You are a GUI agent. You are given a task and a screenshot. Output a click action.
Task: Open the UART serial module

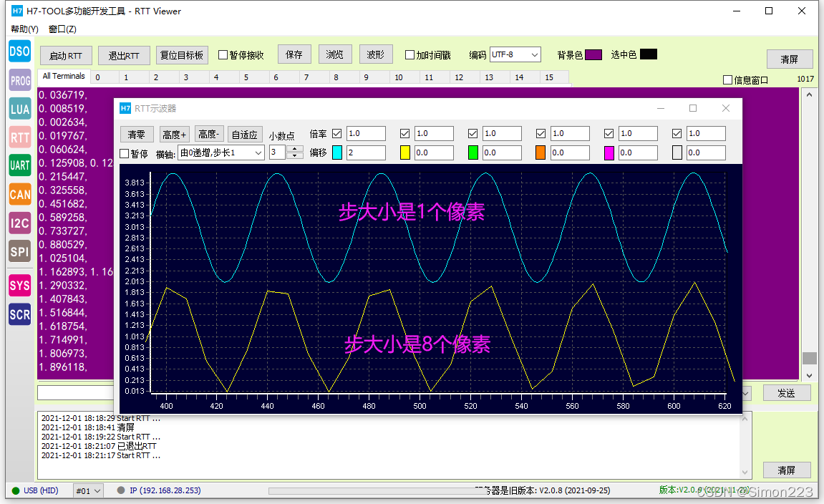(20, 165)
